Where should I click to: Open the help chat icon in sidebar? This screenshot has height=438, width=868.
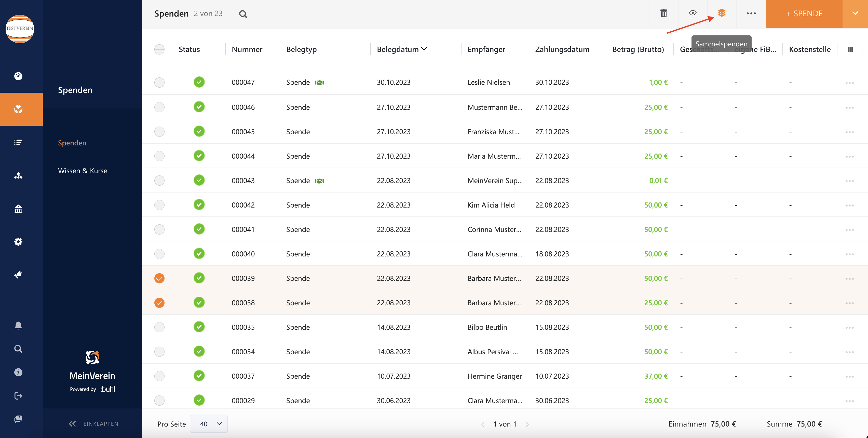18,419
